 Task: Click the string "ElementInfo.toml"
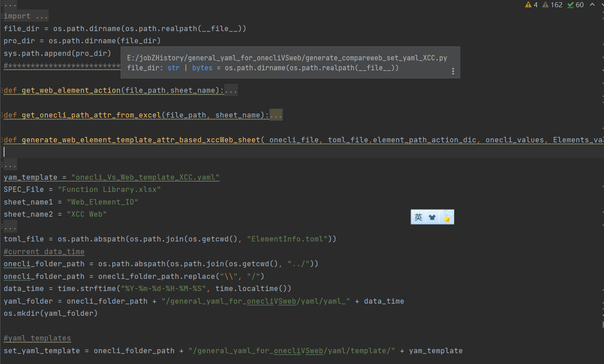(287, 239)
